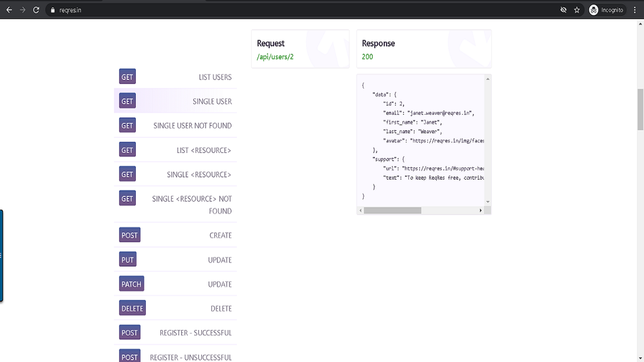Click the PATCH method badge
644x362 pixels.
pos(131,284)
